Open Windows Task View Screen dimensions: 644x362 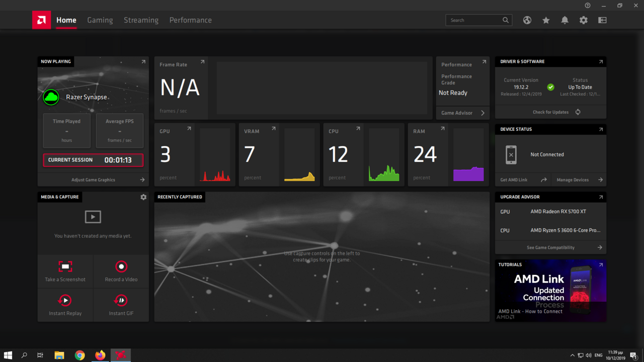(x=40, y=355)
